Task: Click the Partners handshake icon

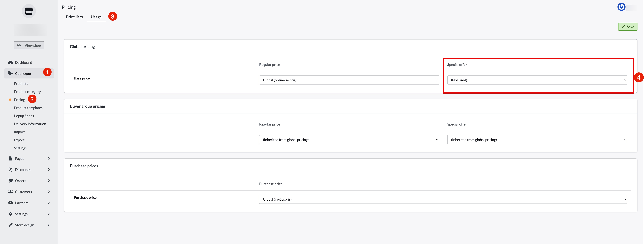Action: (x=11, y=203)
